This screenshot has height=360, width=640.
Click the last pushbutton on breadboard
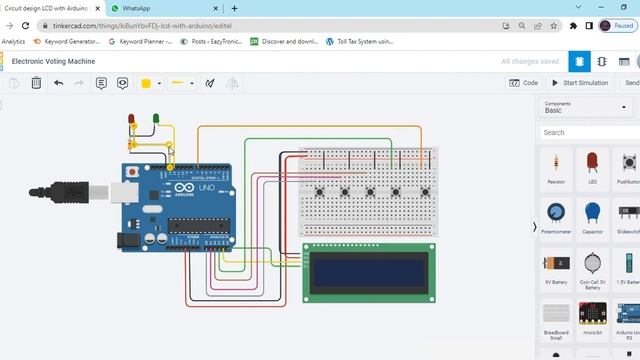point(425,192)
